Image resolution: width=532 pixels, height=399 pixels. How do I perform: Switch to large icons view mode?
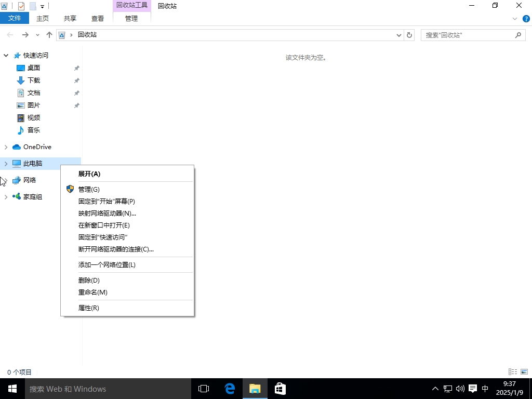click(524, 372)
